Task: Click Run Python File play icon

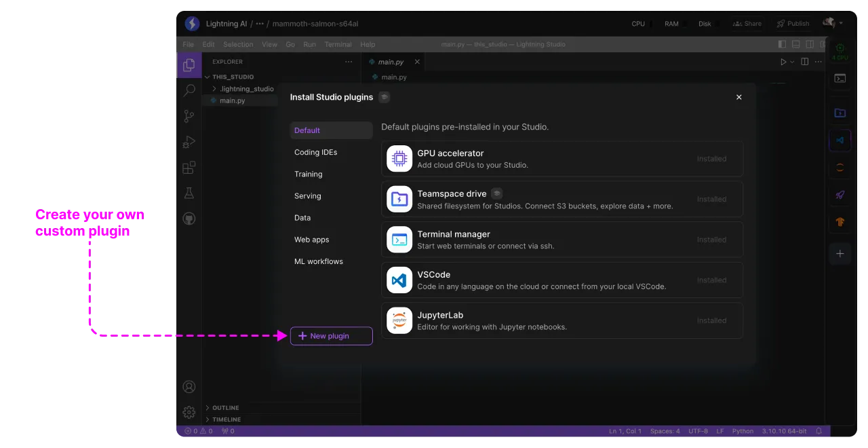Action: (783, 62)
